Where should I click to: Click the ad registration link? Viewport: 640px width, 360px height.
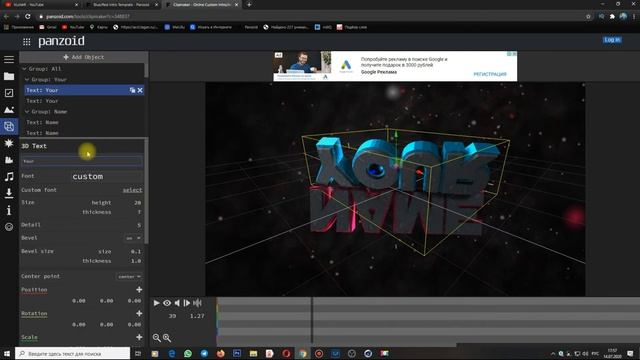click(490, 74)
